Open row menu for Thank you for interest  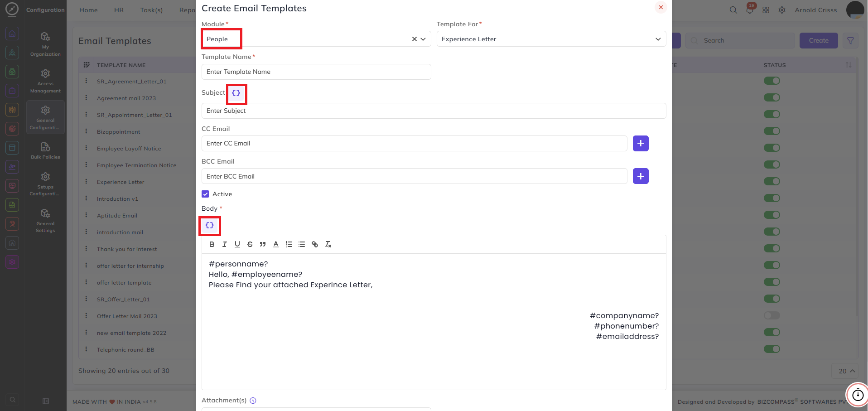[x=86, y=248]
